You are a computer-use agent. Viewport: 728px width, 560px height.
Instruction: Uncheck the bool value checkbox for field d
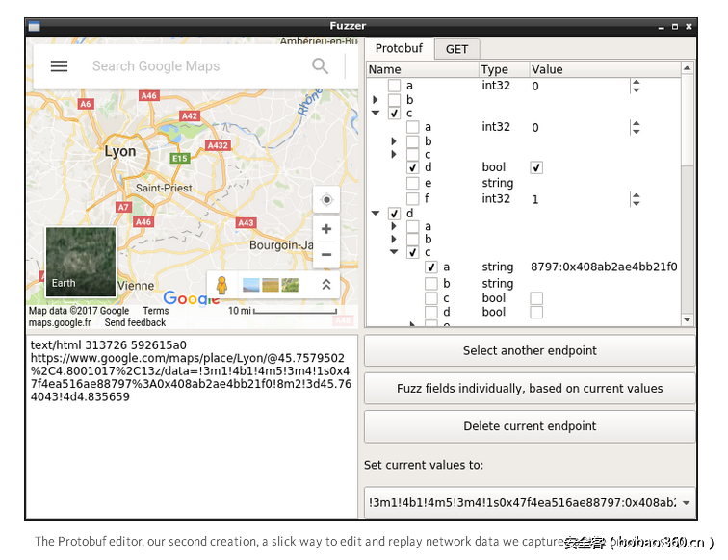[x=536, y=167]
